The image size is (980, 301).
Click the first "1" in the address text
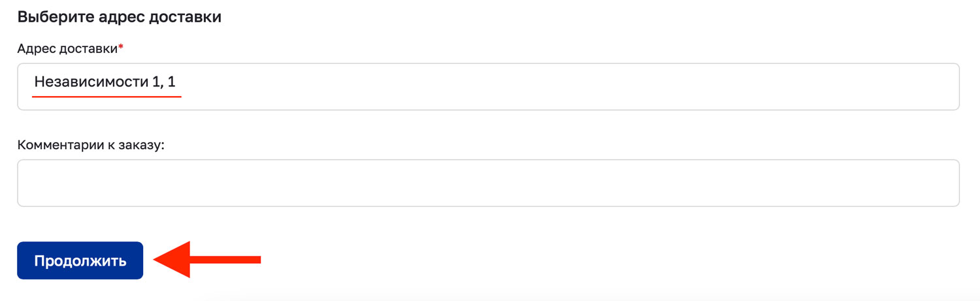click(155, 82)
